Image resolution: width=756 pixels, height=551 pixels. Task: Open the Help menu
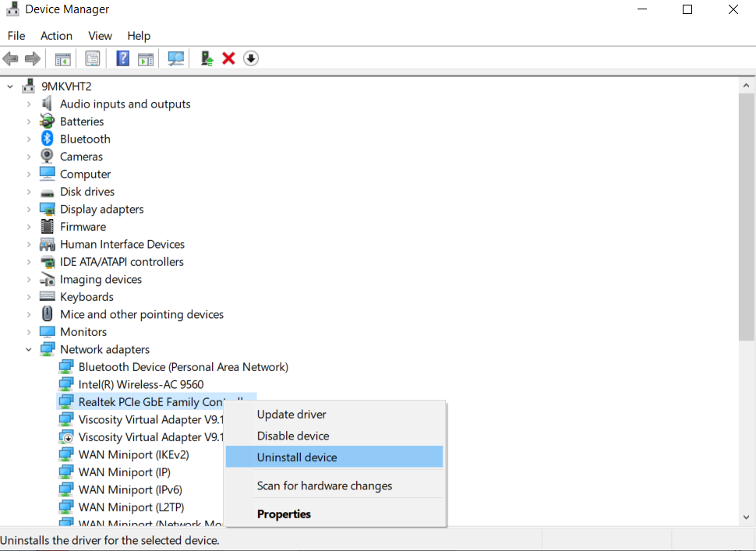[139, 36]
